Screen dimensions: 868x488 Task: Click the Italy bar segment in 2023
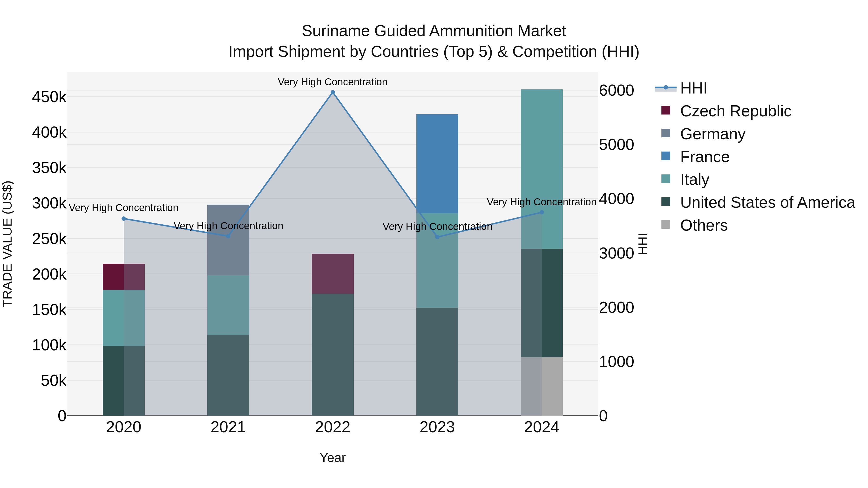[437, 260]
